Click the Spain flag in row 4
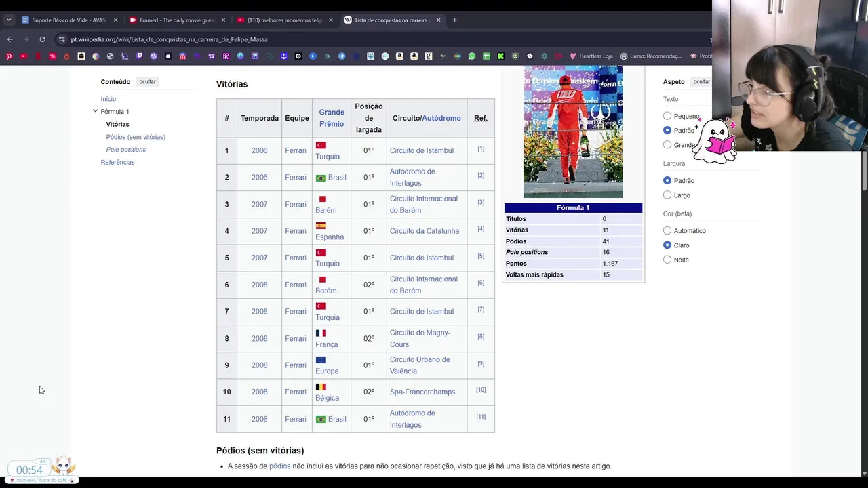The height and width of the screenshot is (488, 868). pos(321,226)
